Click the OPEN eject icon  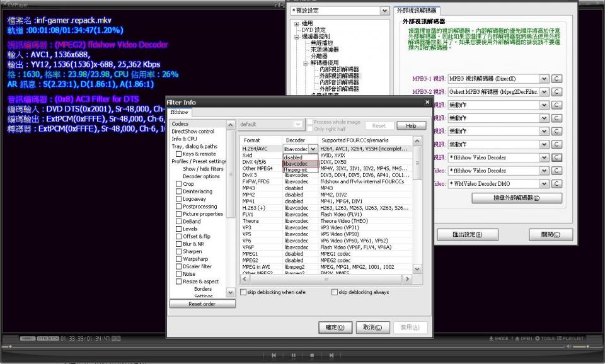pos(522,339)
